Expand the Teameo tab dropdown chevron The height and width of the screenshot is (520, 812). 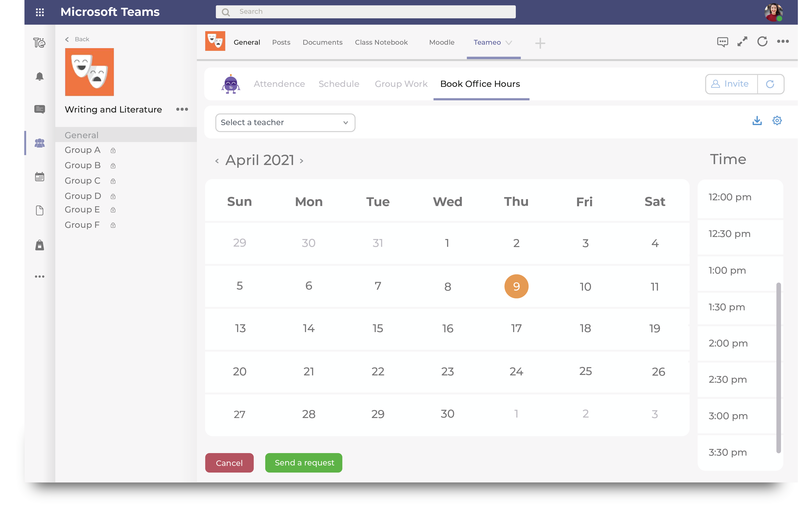[509, 43]
